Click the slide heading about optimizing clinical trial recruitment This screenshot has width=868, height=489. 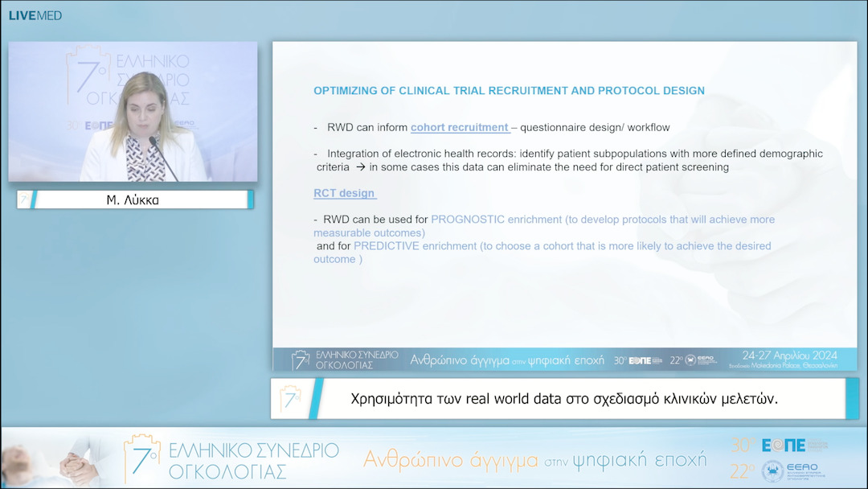(509, 91)
